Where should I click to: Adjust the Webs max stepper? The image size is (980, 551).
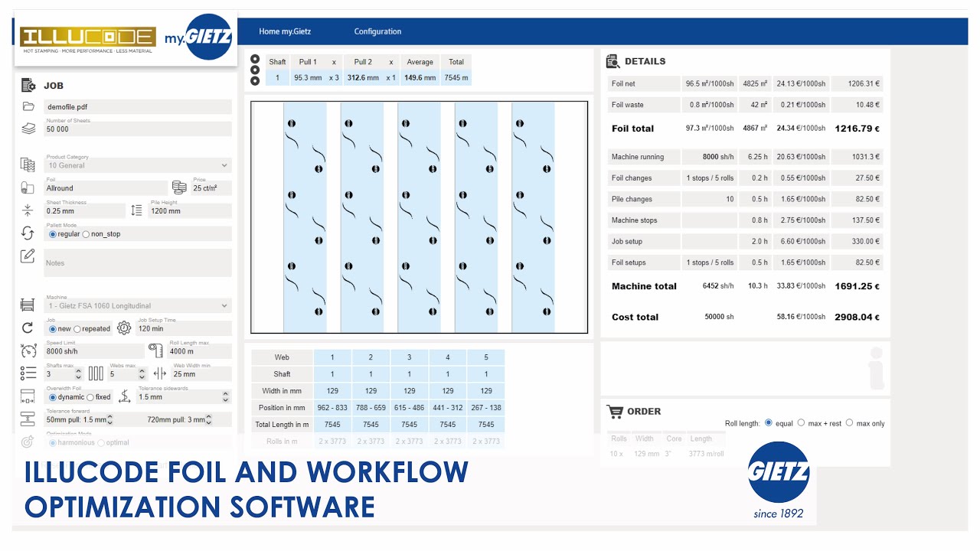tap(141, 374)
